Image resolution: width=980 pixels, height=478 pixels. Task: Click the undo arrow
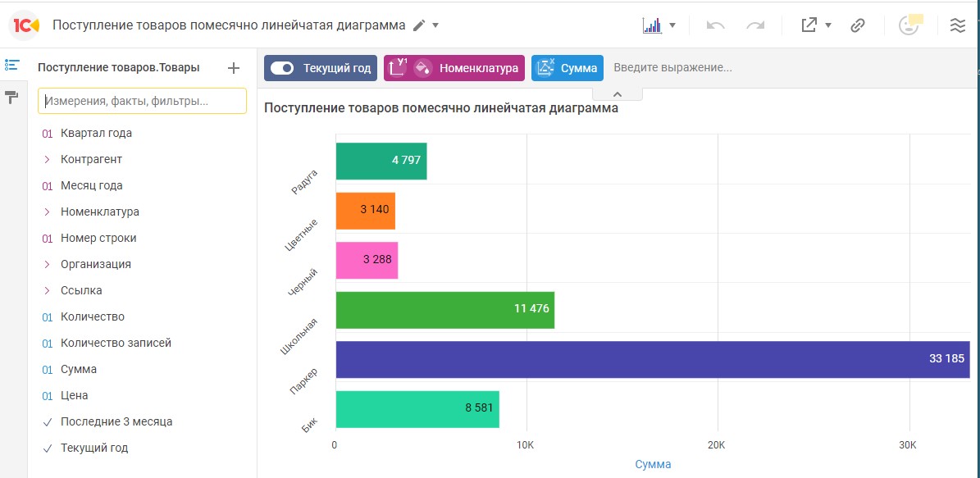[x=715, y=25]
